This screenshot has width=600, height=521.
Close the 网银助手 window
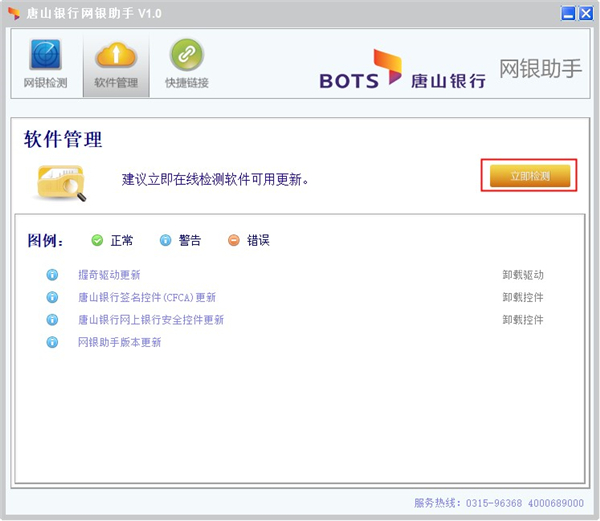[585, 13]
